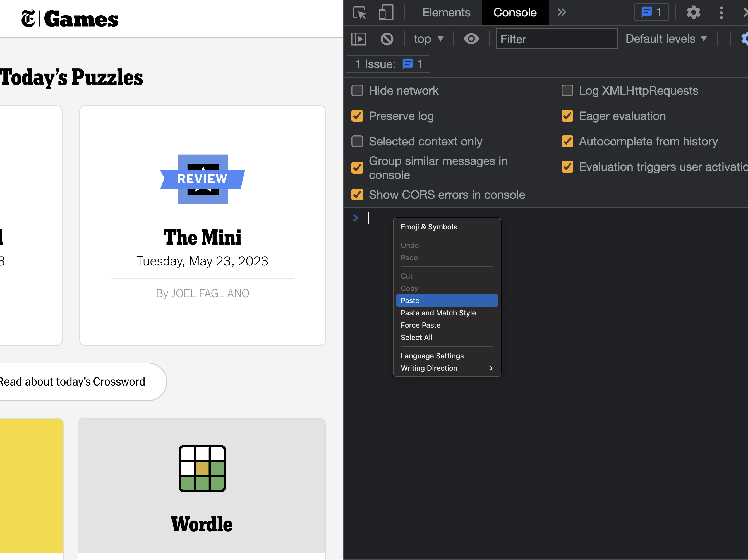The image size is (748, 560).
Task: Open Read about today's Crossword button
Action: [83, 382]
